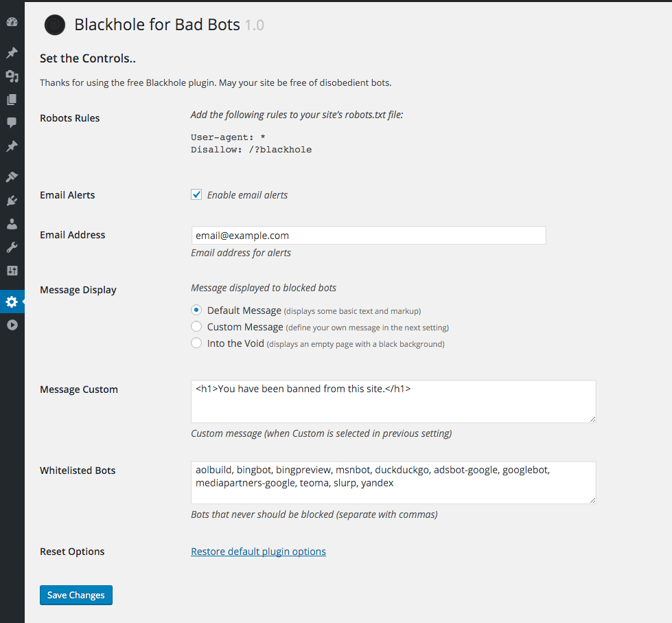Click into the Whitelisted Bots text area

click(x=393, y=482)
